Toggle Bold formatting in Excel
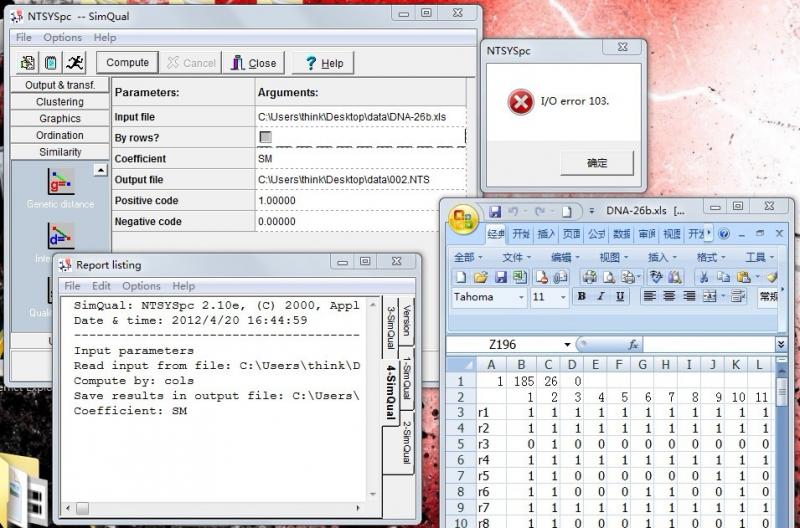Image resolution: width=800 pixels, height=528 pixels. pos(581,296)
